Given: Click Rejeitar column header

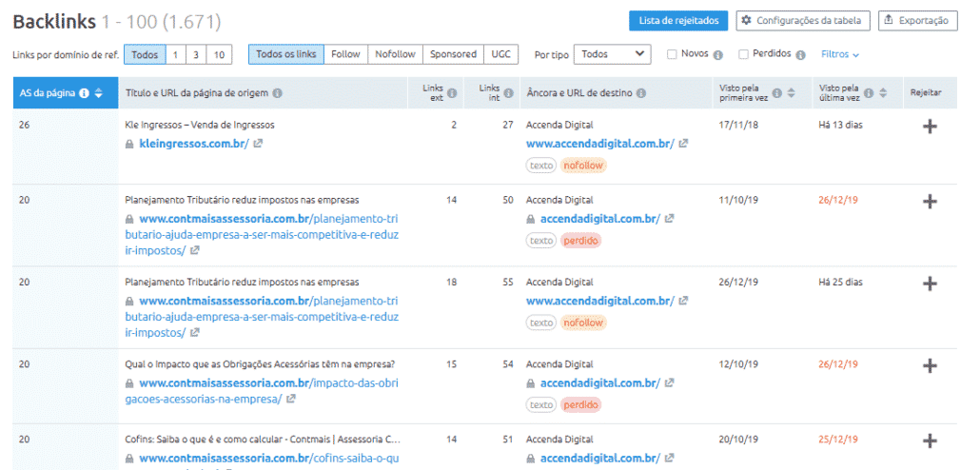Looking at the screenshot, I should pyautogui.click(x=926, y=93).
